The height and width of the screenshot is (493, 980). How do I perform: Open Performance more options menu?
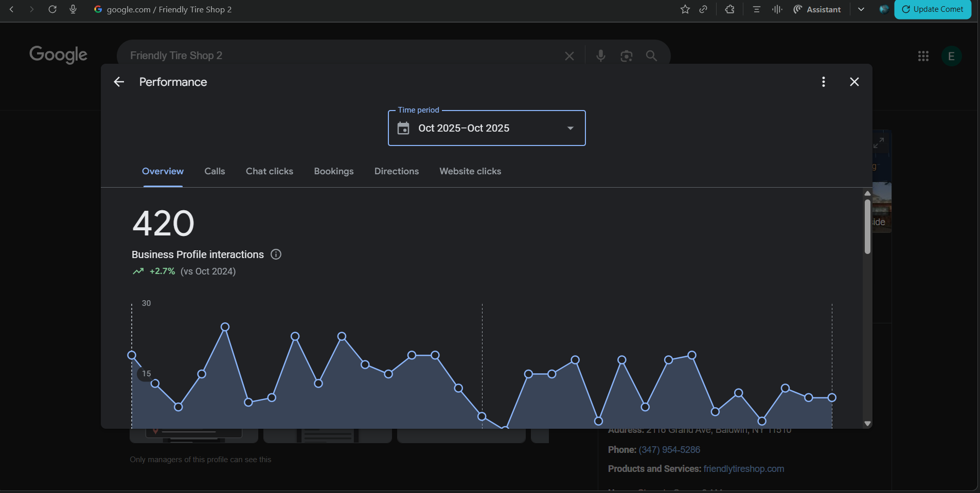tap(824, 82)
